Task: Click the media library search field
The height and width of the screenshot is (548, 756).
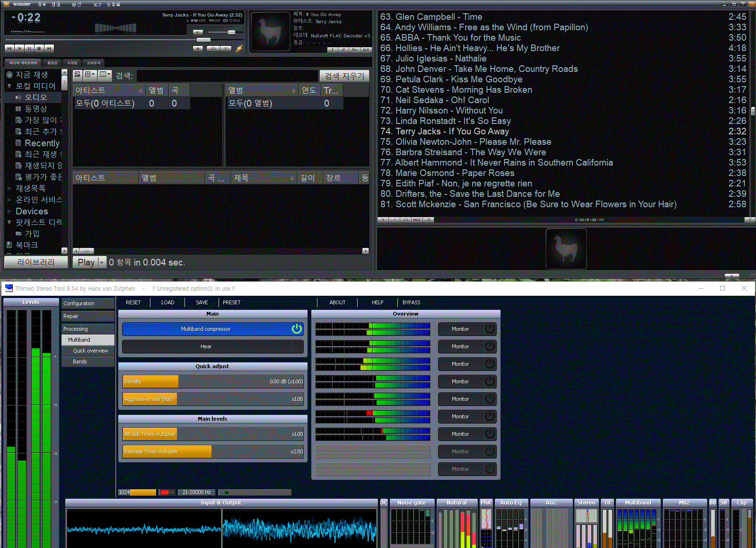Action: coord(227,76)
